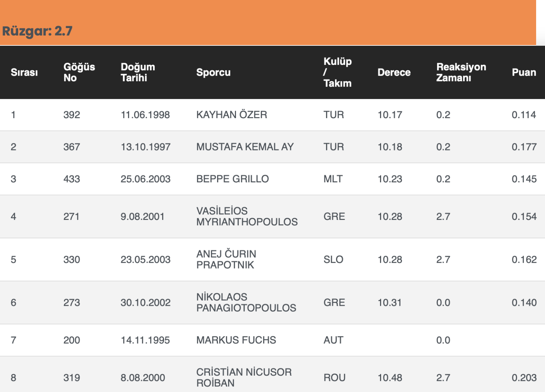Click the Göğüs No column header

[79, 72]
